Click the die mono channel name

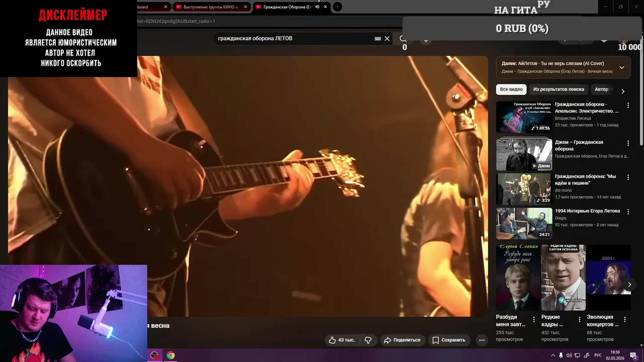pyautogui.click(x=563, y=191)
